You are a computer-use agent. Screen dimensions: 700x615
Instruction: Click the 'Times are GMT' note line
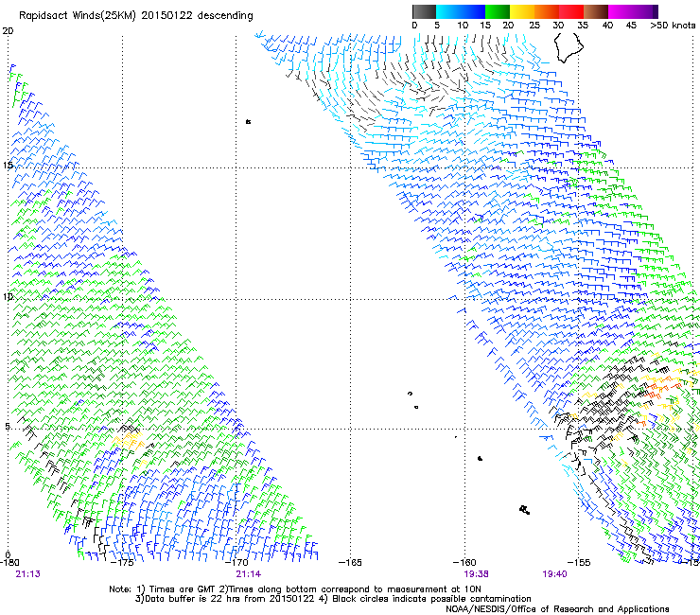pyautogui.click(x=295, y=589)
